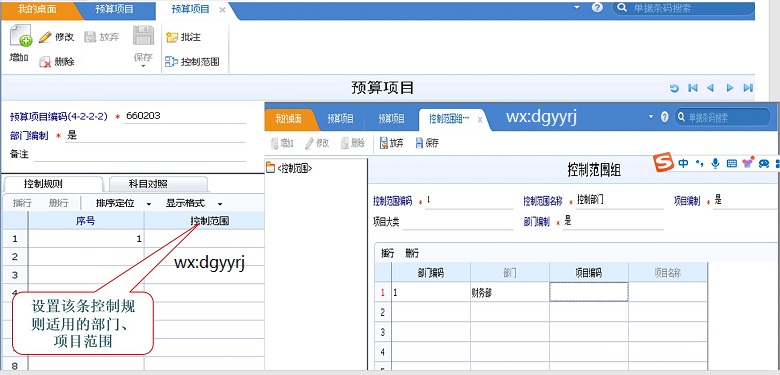780x375 pixels.
Task: Click refresh icon beside 预算项目 title
Action: click(x=674, y=88)
